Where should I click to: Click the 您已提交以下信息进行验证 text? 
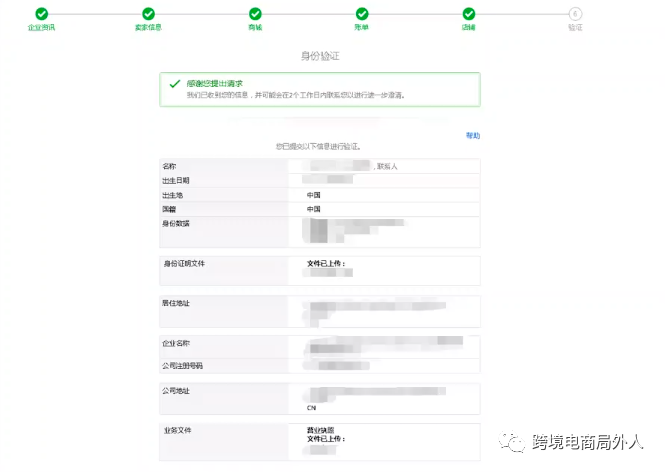[x=319, y=147]
